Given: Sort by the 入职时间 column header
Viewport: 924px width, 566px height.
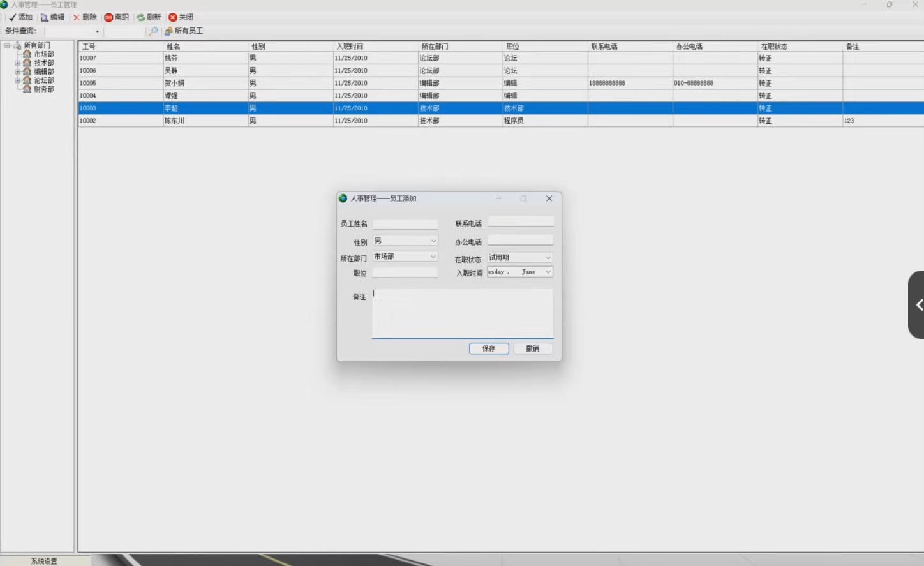Looking at the screenshot, I should point(375,47).
